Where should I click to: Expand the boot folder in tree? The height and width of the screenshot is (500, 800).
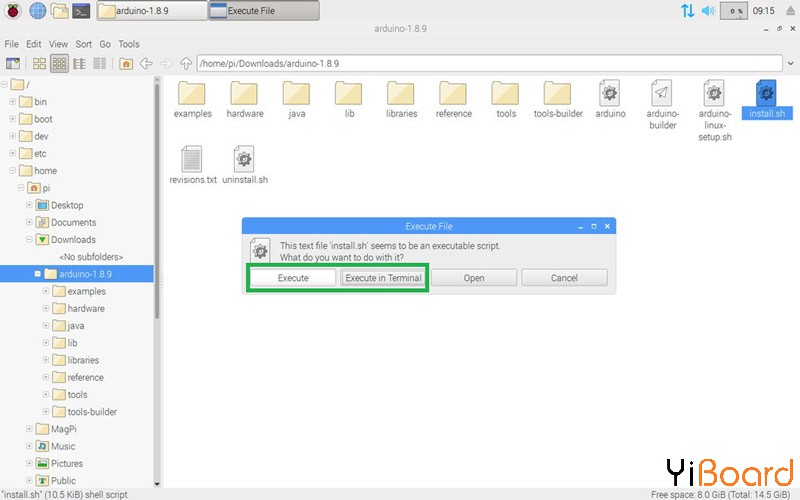pos(12,119)
